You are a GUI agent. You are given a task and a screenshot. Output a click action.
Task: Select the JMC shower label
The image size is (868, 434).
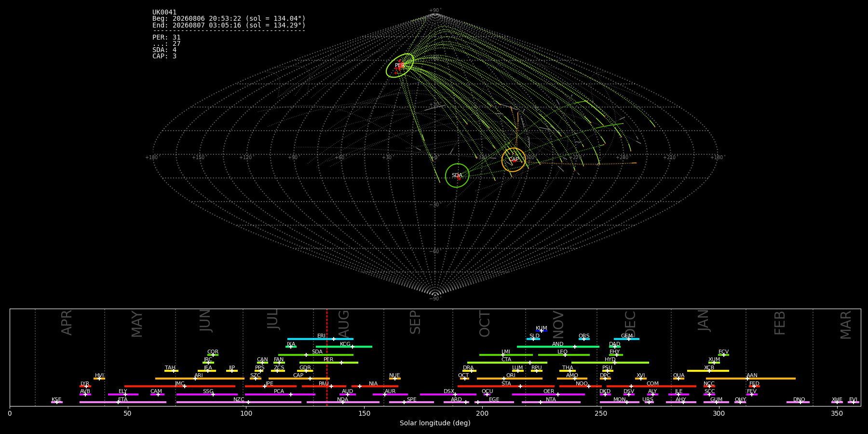point(179,384)
